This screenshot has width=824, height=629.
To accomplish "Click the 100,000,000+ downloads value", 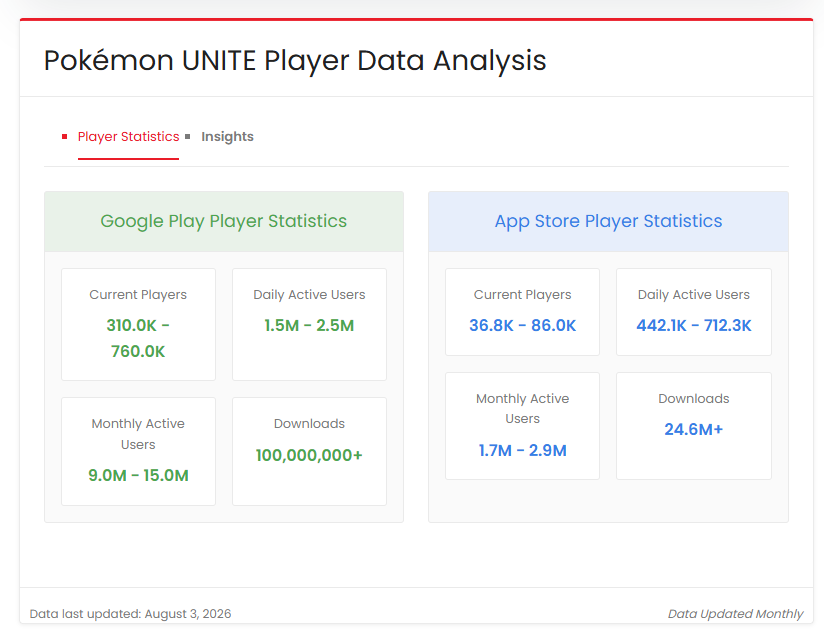I will (x=309, y=455).
